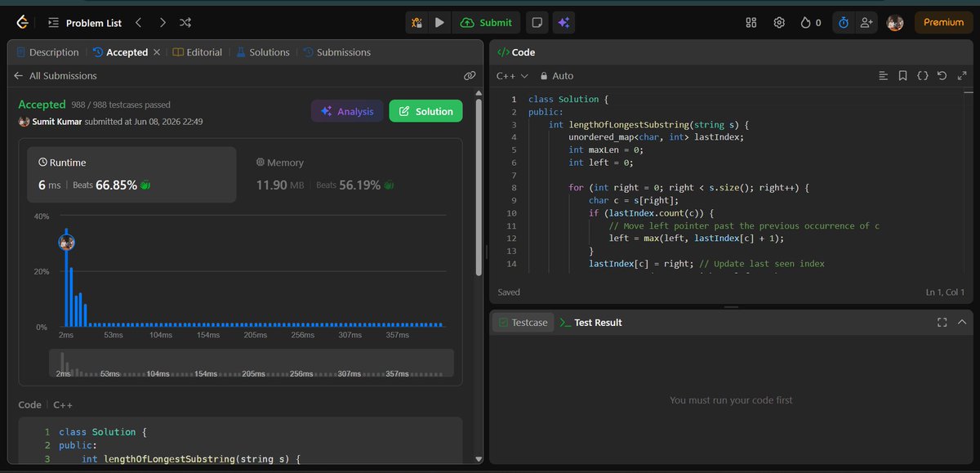
Task: Select the Memory stats card
Action: pyautogui.click(x=350, y=175)
